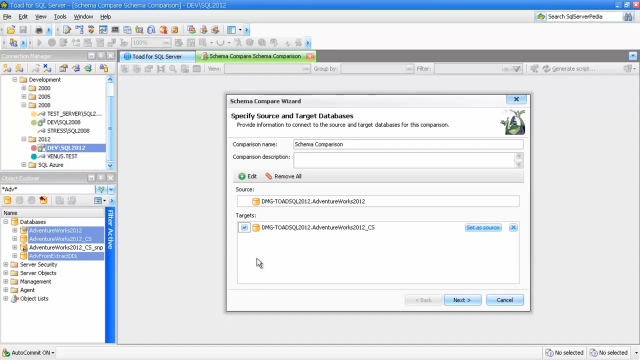Collapse the Databases node in Object Explorer
The width and height of the screenshot is (640, 360).
[6, 222]
